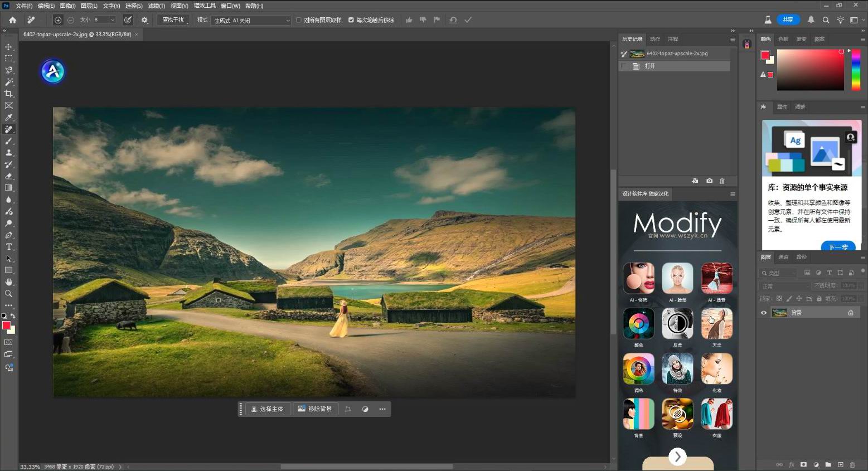The image size is (868, 471).
Task: Click the foreground color swatch in Color panel
Action: pyautogui.click(x=765, y=55)
